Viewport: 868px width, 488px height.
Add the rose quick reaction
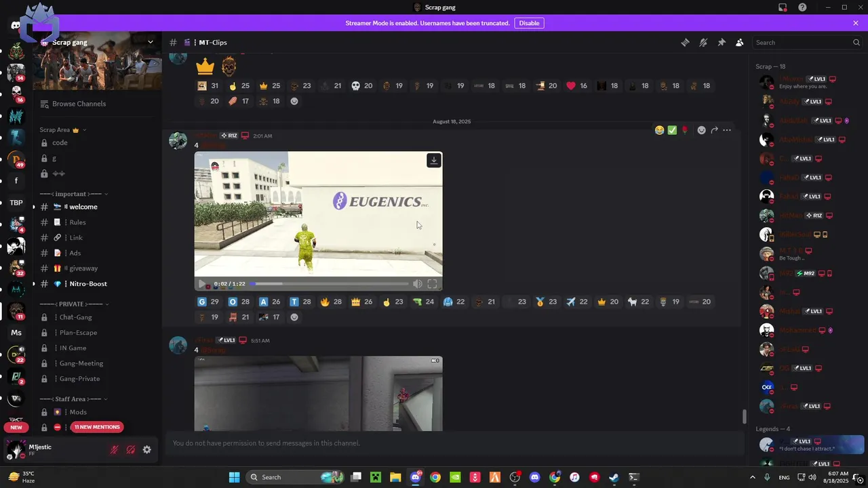tap(685, 130)
